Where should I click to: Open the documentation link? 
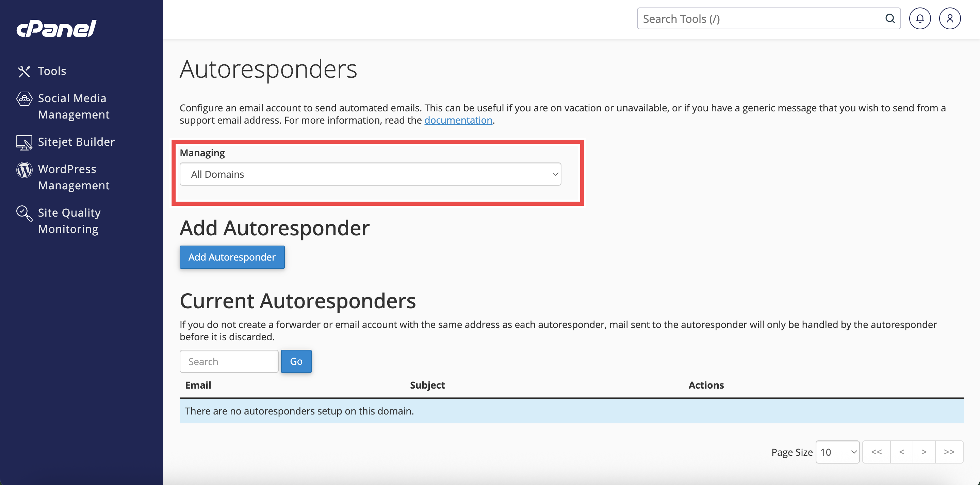[x=458, y=120]
